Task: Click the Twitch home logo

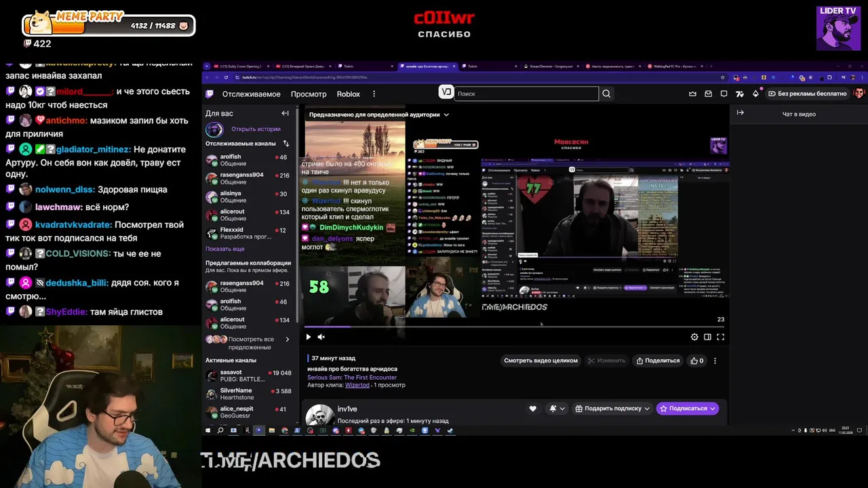Action: 210,94
